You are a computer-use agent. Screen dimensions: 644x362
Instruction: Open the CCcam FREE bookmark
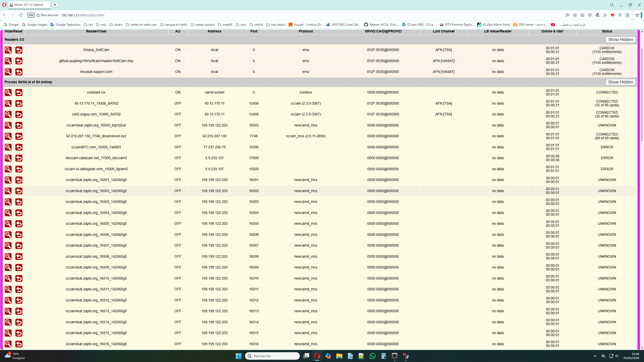(418, 24)
